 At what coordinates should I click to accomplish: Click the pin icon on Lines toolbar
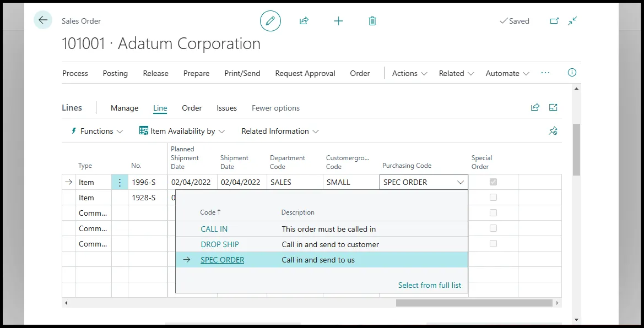(x=553, y=131)
